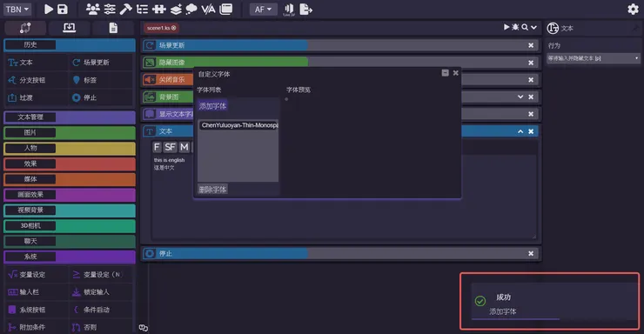
Task: Close the 自定义字体 dialog
Action: 455,73
